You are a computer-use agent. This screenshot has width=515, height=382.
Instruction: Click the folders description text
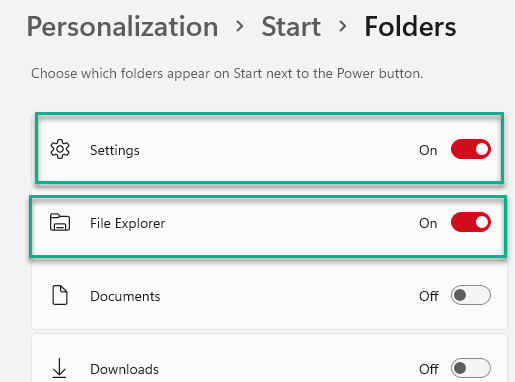[227, 74]
